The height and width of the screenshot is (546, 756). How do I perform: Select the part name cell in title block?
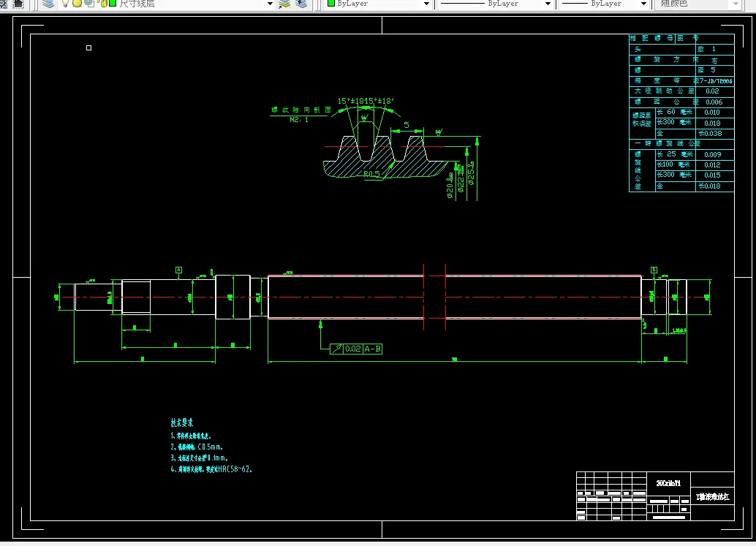click(713, 497)
